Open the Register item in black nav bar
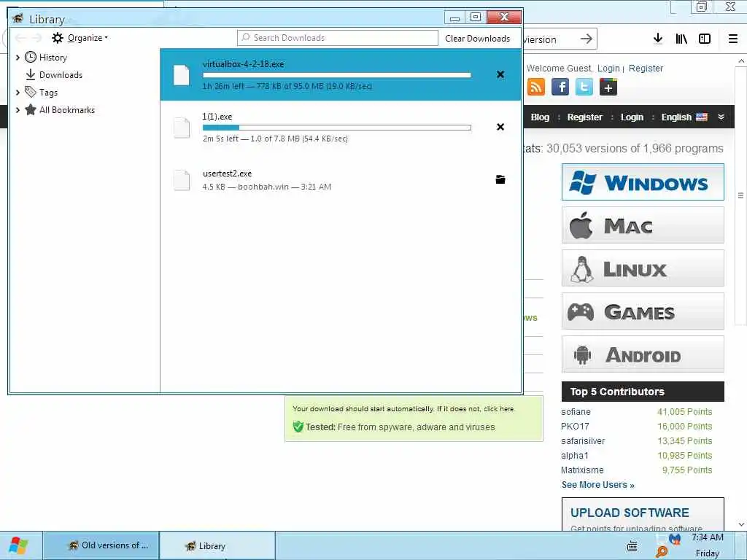 point(584,117)
